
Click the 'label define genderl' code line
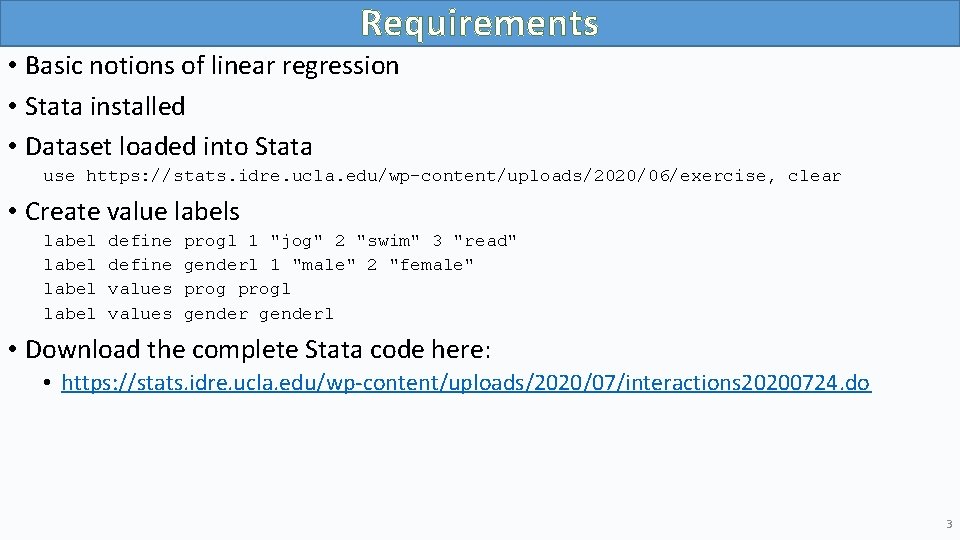point(258,265)
